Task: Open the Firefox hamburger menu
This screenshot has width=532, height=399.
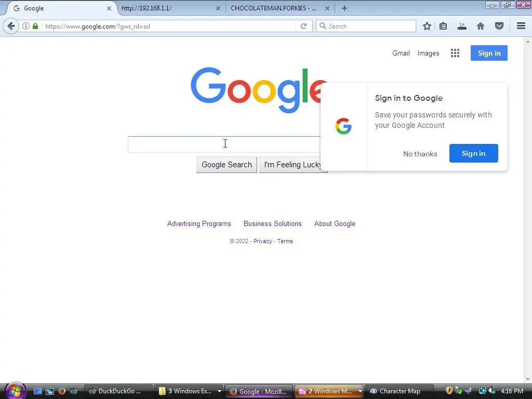Action: (521, 26)
